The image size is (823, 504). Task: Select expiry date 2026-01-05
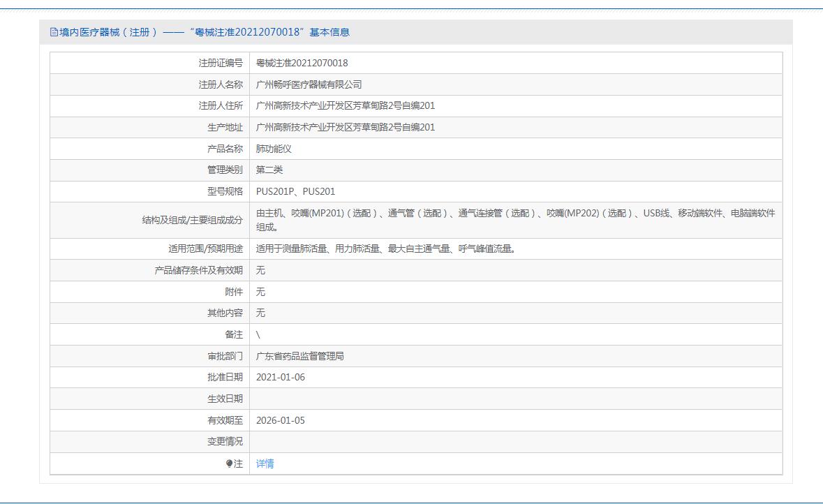[281, 420]
